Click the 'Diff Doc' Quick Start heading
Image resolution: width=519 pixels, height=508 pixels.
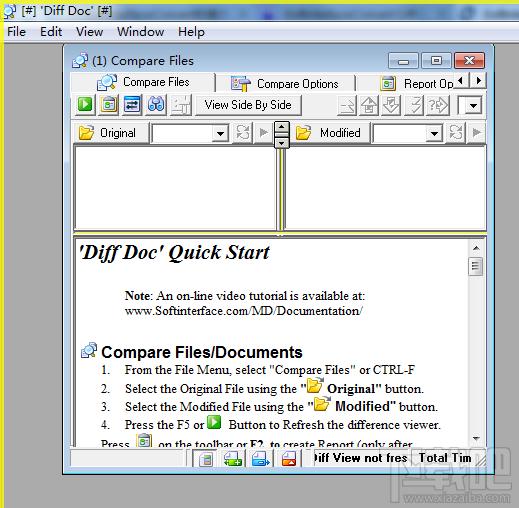174,252
